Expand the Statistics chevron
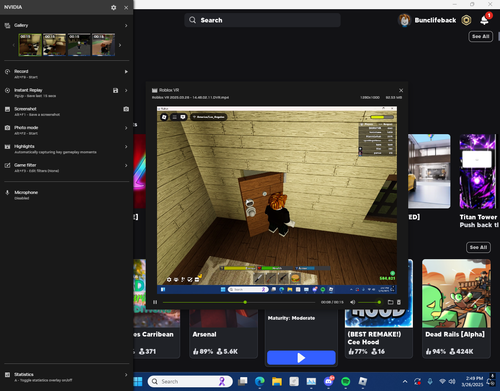The width and height of the screenshot is (500, 391). [x=126, y=375]
